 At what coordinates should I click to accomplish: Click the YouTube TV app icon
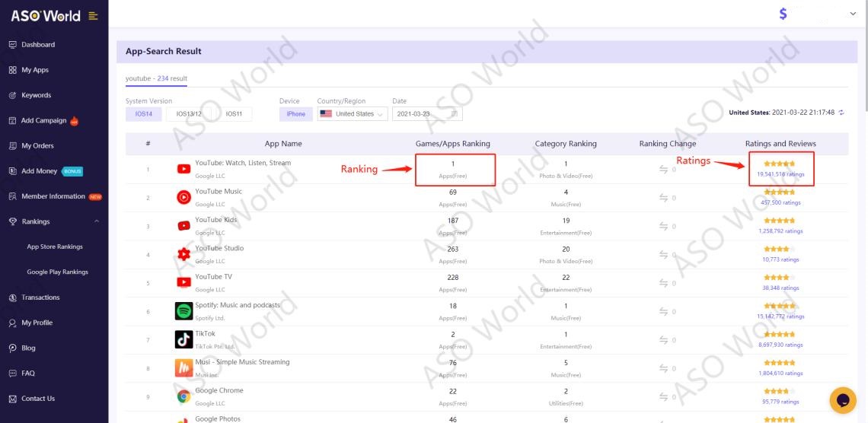click(183, 282)
